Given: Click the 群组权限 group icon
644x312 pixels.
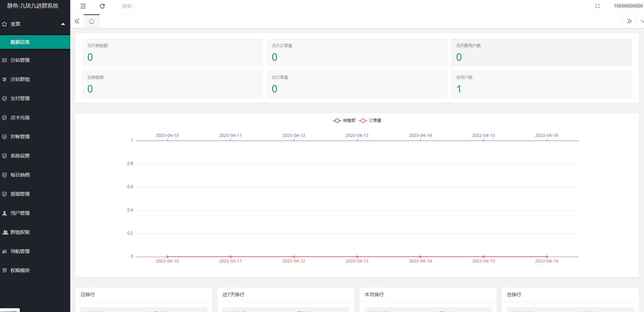Looking at the screenshot, I should tap(5, 232).
